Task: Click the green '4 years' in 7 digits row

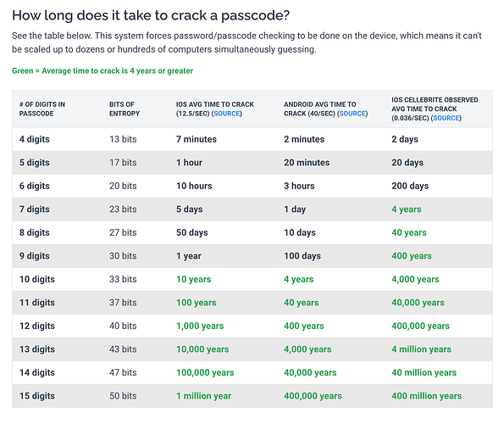Action: pyautogui.click(x=407, y=209)
